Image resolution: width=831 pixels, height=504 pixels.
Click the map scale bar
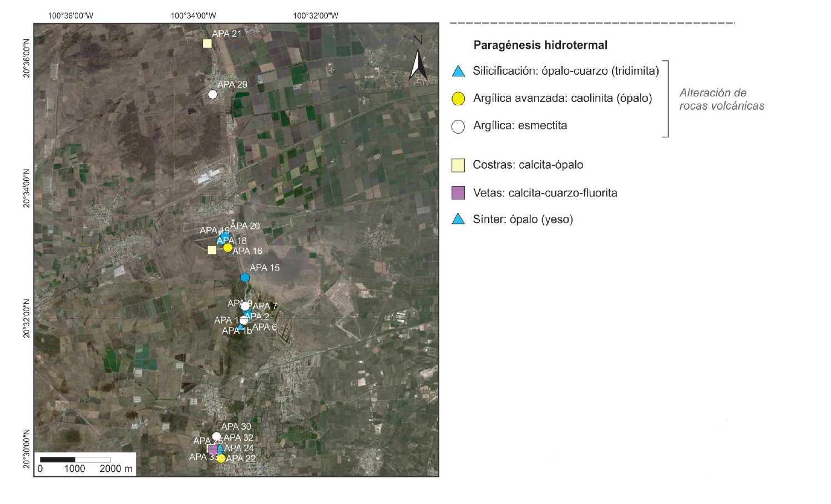[x=75, y=460]
